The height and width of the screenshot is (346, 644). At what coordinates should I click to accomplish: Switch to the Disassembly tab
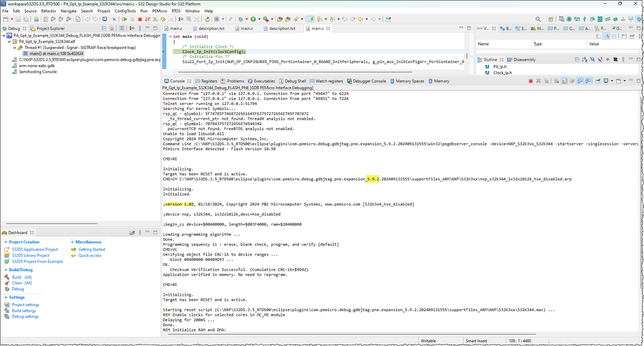522,59
